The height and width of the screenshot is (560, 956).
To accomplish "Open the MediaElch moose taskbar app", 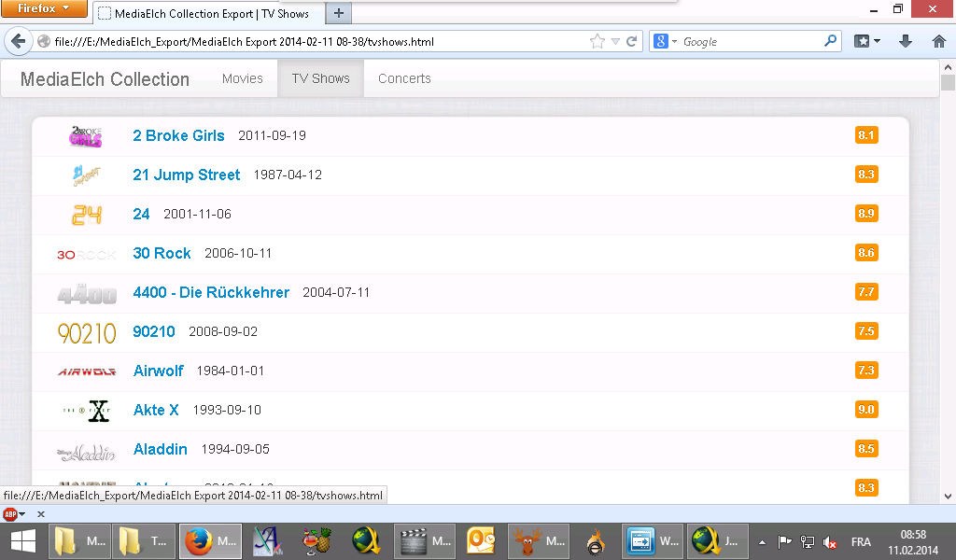I will [x=539, y=541].
